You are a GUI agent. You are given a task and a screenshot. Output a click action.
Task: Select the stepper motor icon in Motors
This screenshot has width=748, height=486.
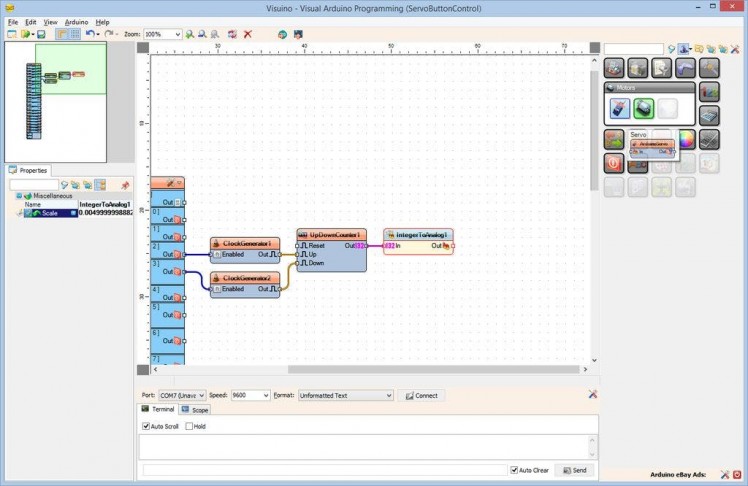pyautogui.click(x=619, y=109)
